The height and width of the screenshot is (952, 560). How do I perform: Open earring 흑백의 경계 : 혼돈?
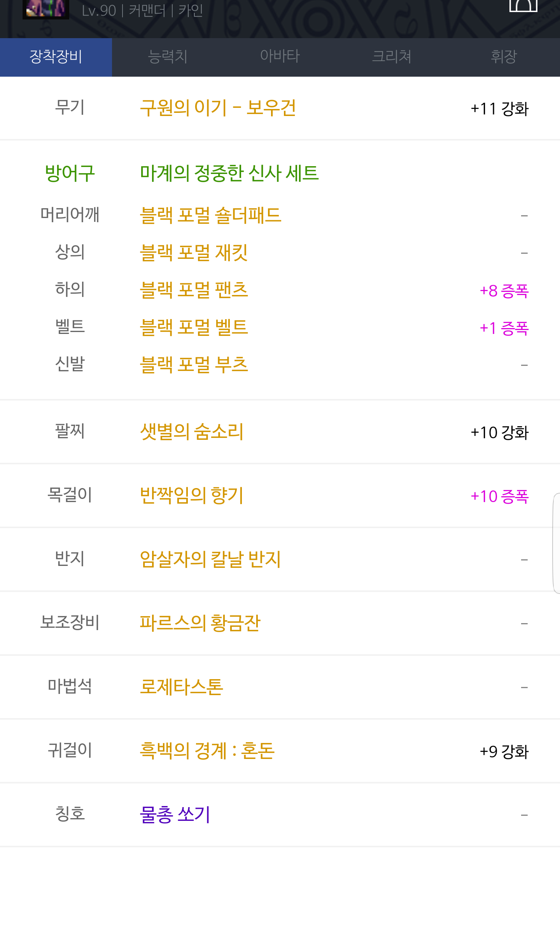pos(207,751)
